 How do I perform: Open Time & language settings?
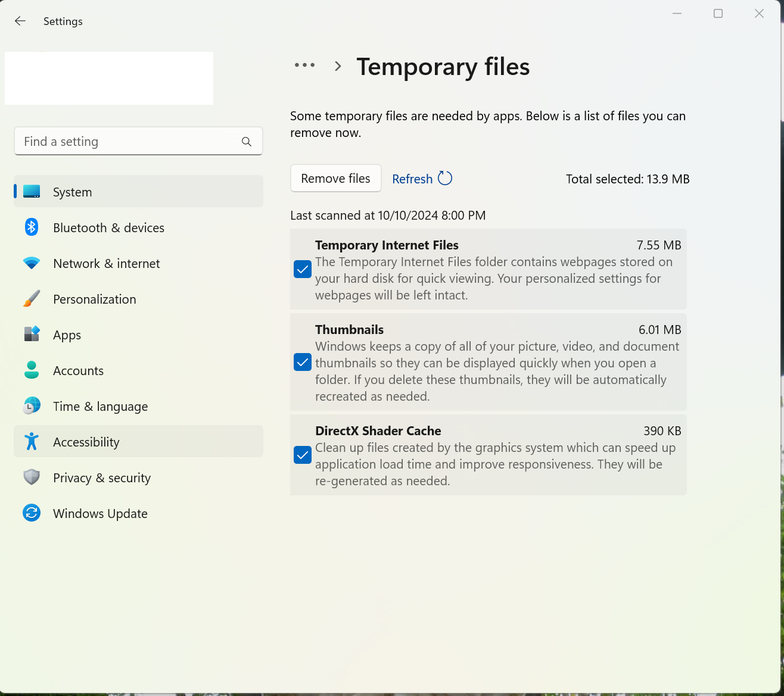pos(138,405)
